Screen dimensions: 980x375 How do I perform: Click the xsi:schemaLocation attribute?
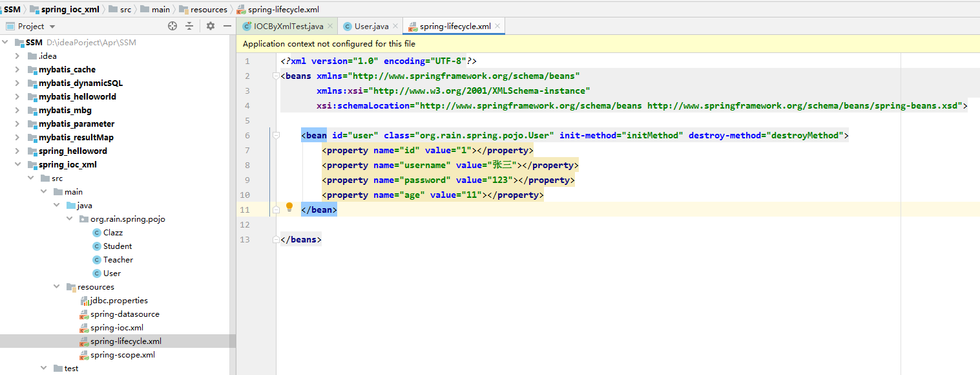[363, 106]
